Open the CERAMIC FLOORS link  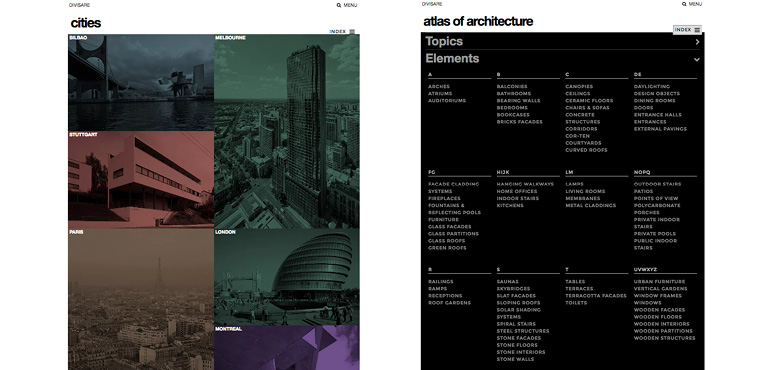coord(589,101)
